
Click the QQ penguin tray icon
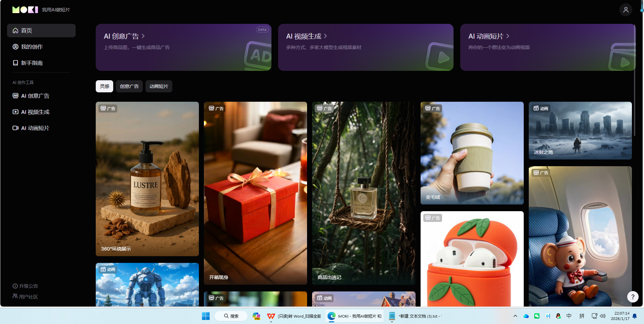(x=558, y=316)
